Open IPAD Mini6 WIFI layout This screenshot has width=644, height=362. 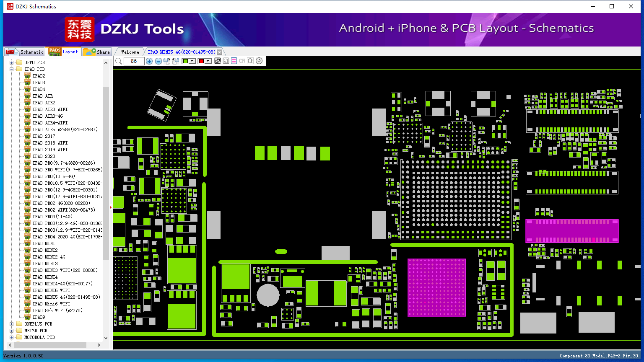[51, 304]
